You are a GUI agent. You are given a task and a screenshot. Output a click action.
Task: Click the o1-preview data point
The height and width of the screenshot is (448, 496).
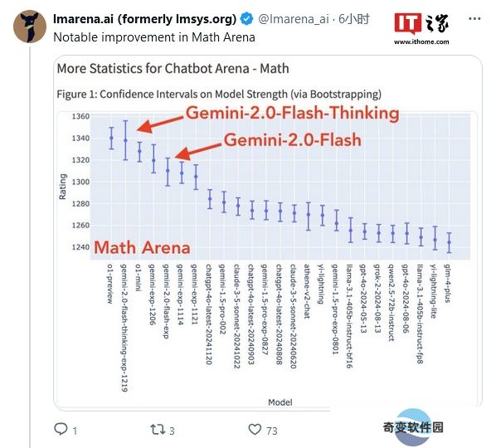pos(111,138)
